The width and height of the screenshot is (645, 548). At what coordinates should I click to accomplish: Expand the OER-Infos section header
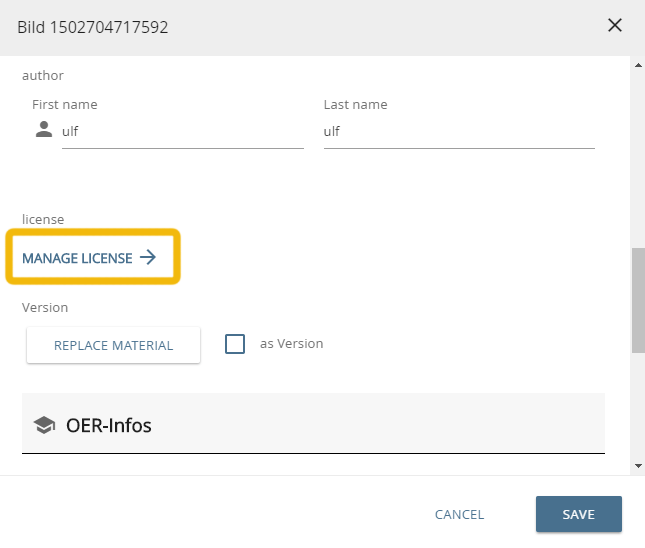313,425
